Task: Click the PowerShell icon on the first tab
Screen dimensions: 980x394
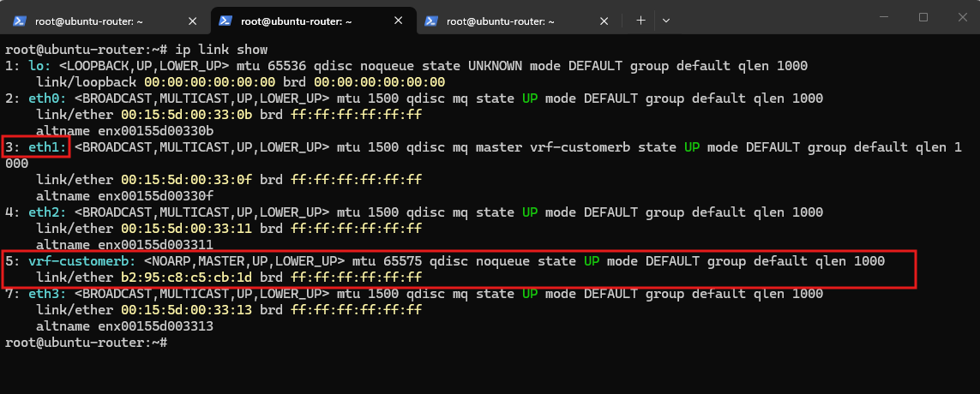Action: [x=20, y=21]
